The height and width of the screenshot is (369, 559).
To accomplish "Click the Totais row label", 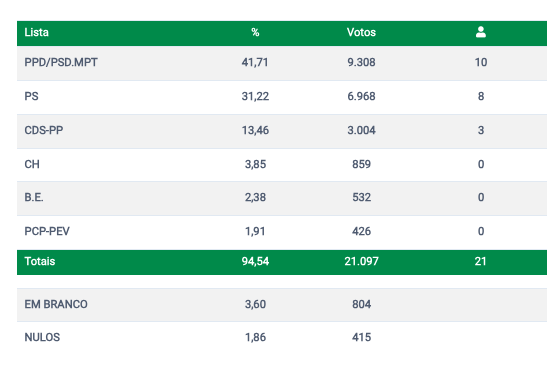I will 40,261.
